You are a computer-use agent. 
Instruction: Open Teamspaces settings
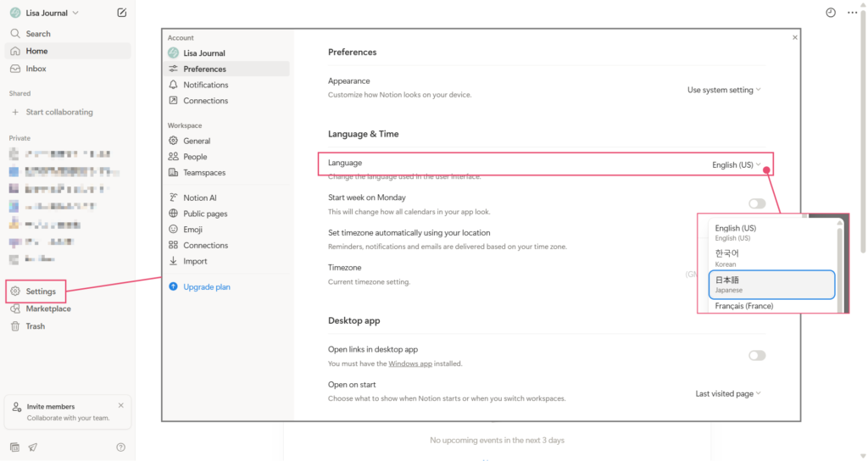click(x=227, y=173)
